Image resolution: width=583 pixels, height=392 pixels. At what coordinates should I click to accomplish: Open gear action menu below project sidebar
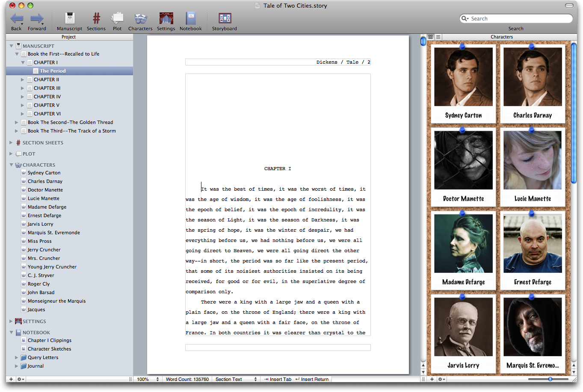[x=21, y=379]
